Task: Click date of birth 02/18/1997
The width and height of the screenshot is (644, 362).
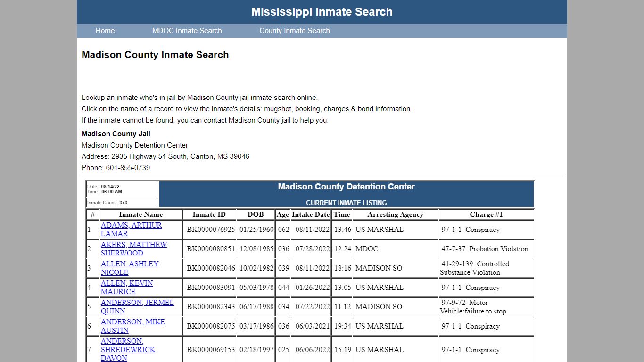Action: [x=256, y=350]
